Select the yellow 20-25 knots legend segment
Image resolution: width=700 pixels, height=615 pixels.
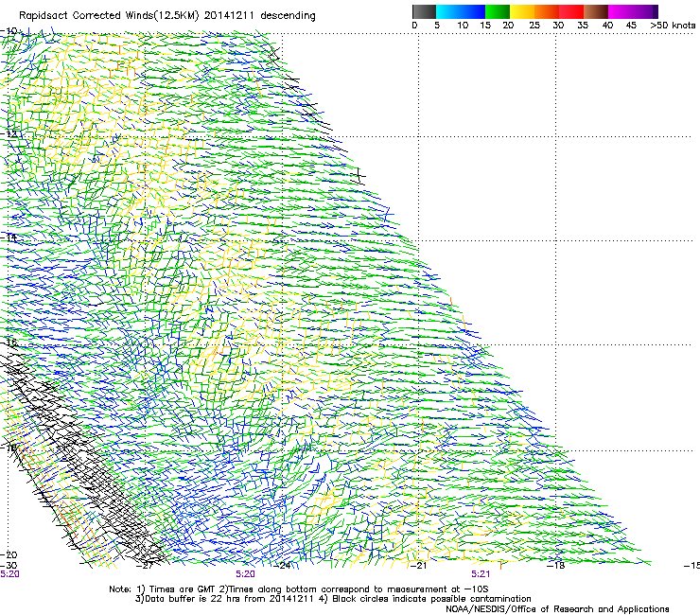522,11
